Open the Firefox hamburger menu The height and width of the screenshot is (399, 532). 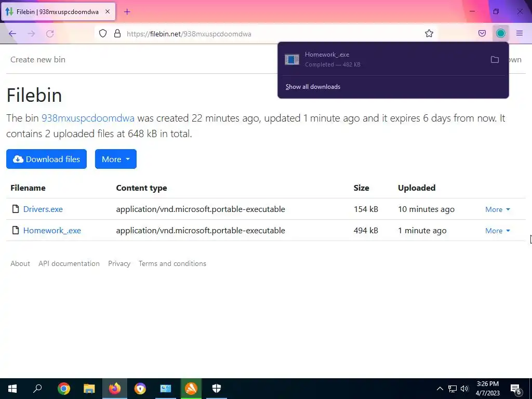point(520,33)
